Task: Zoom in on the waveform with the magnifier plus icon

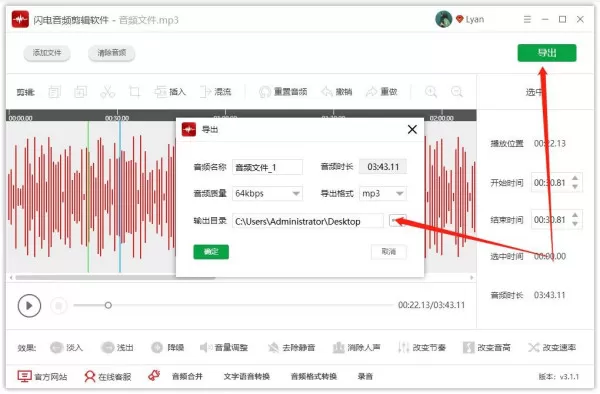Action: (x=431, y=92)
